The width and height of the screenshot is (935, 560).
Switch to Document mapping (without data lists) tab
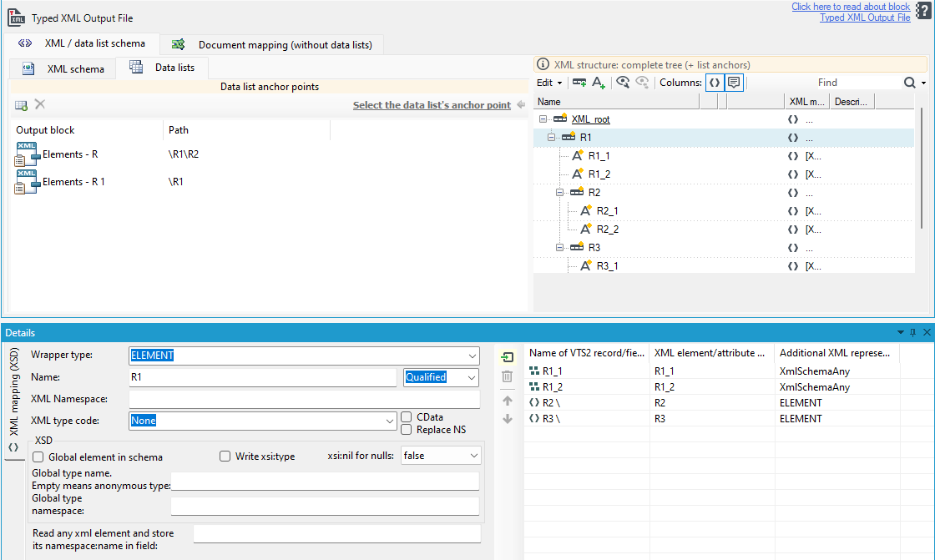pos(272,45)
